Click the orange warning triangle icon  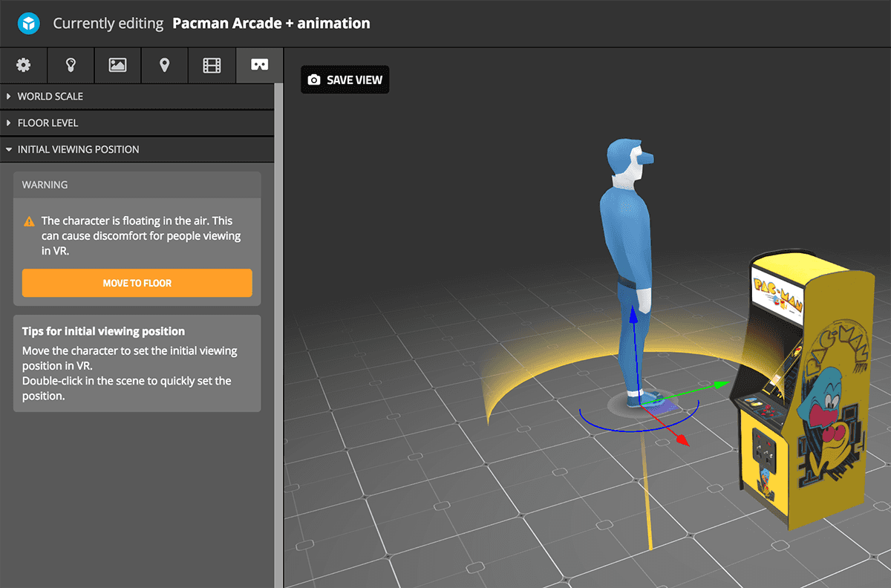[29, 221]
